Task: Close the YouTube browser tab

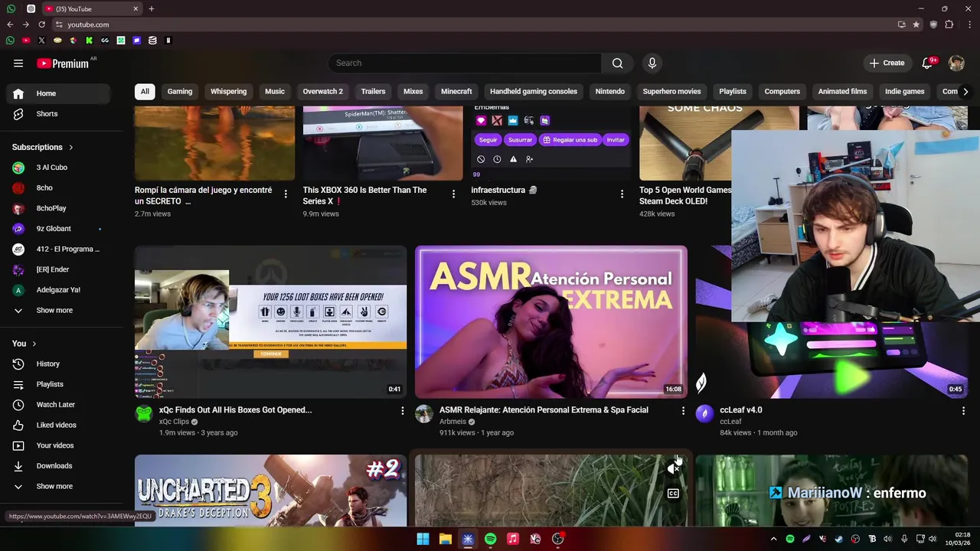Action: point(136,8)
